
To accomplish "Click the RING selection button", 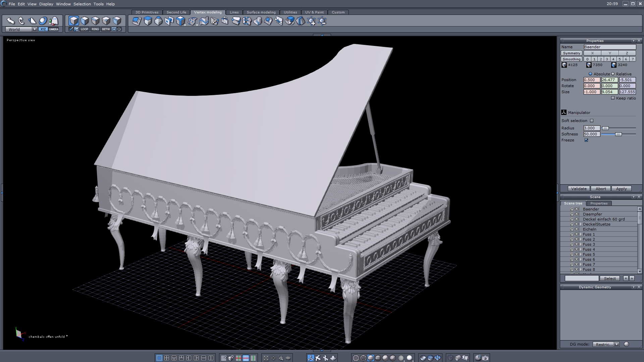I will [x=95, y=29].
